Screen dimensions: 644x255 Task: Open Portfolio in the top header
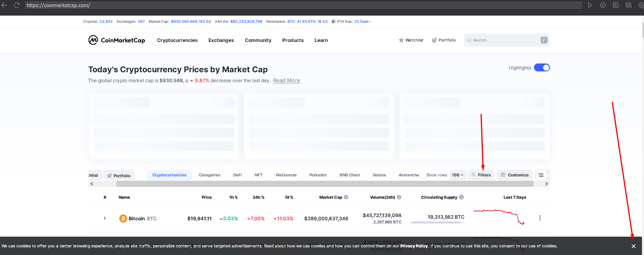tap(444, 40)
